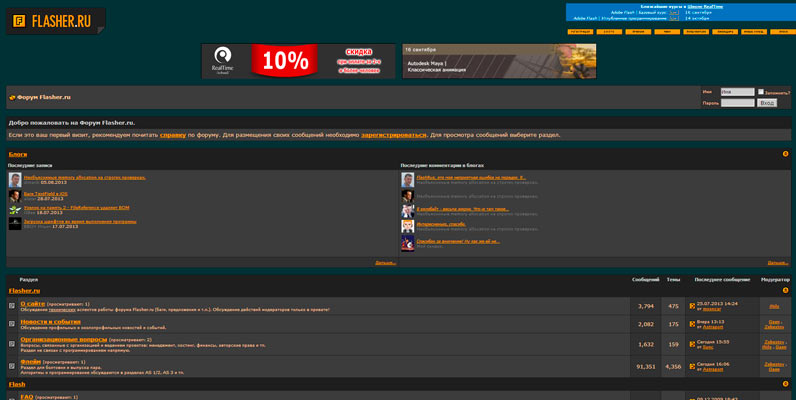
Task: Go to last post in Новости и события
Action: pos(692,324)
